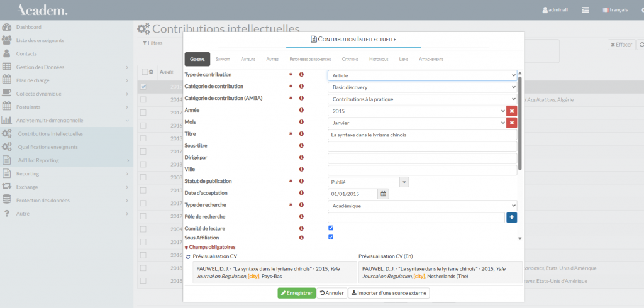Open the Type de contribution dropdown
Screen dimensions: 644x308
422,75
